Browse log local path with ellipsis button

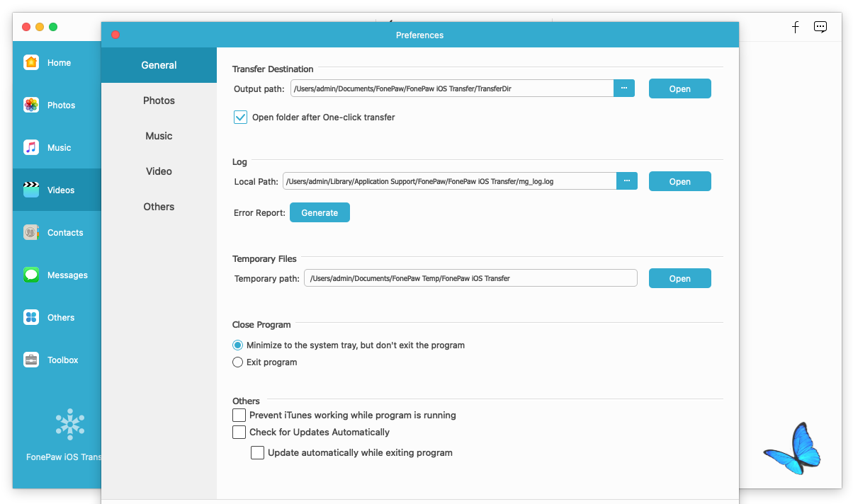[x=627, y=181]
